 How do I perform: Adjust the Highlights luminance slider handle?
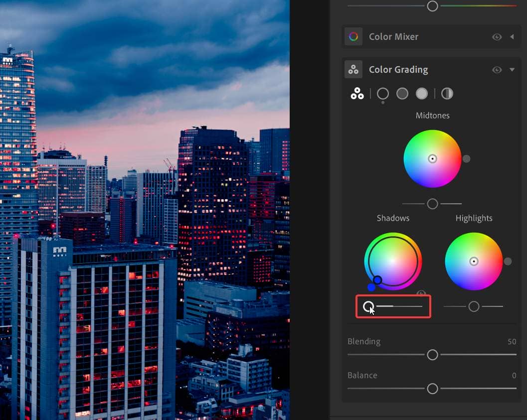474,306
